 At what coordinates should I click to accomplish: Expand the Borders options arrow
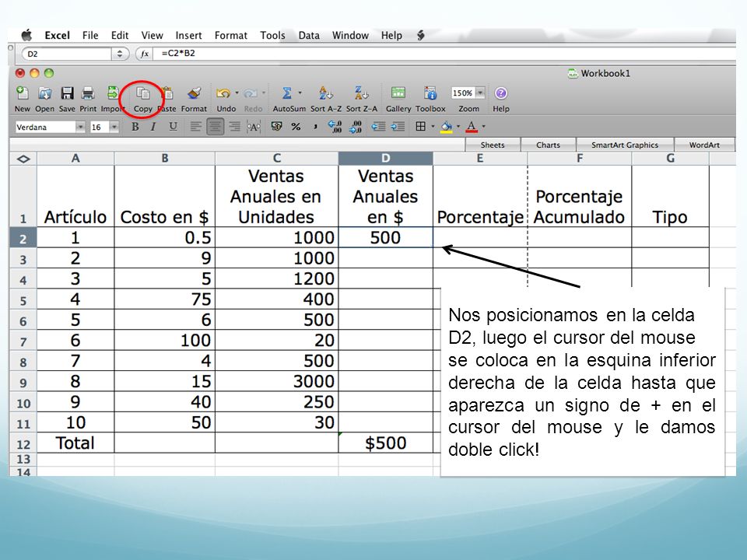tap(433, 127)
